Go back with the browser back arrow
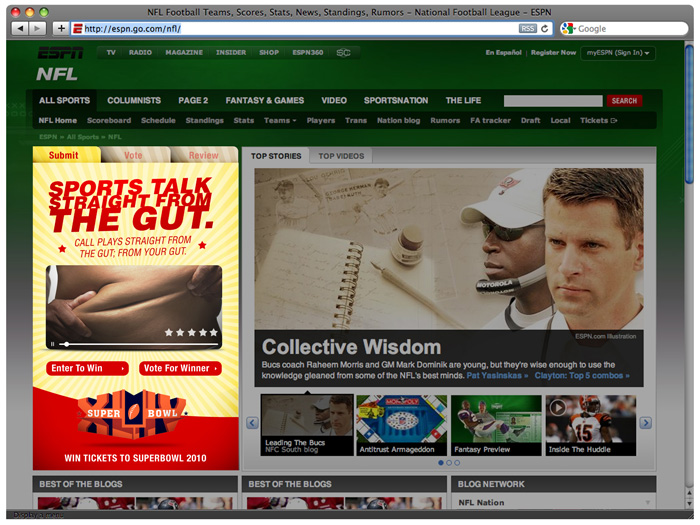The height and width of the screenshot is (525, 700). tap(20, 29)
